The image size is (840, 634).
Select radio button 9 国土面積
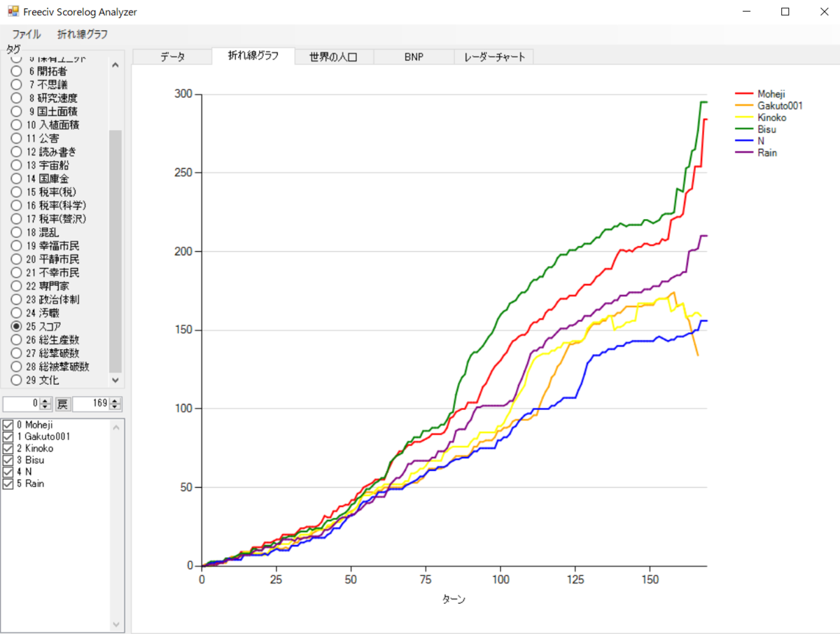pyautogui.click(x=16, y=111)
